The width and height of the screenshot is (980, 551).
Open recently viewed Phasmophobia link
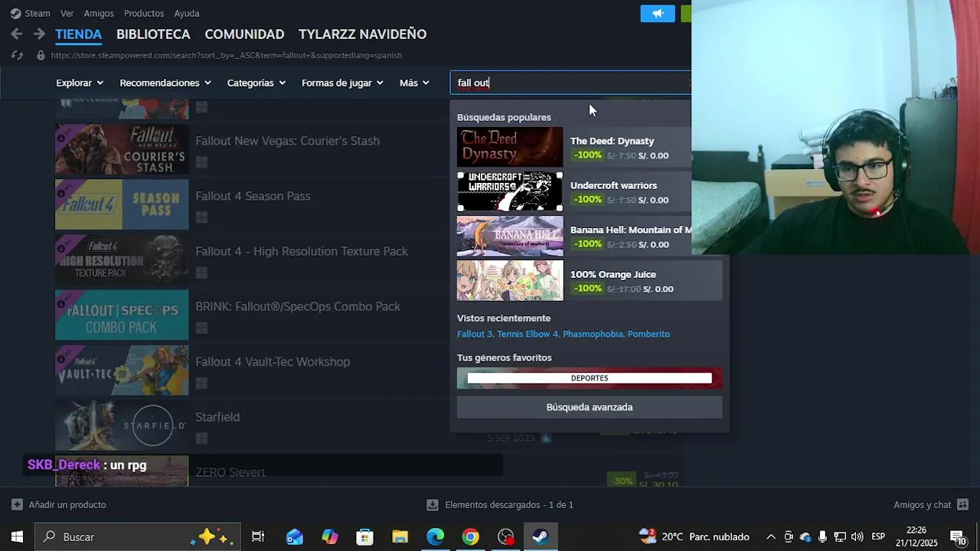593,334
